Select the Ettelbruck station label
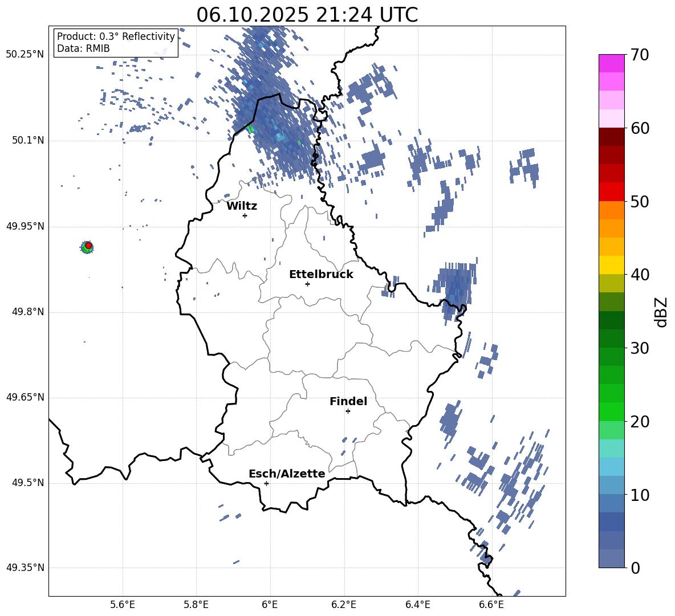This screenshot has height=616, width=675. [321, 275]
